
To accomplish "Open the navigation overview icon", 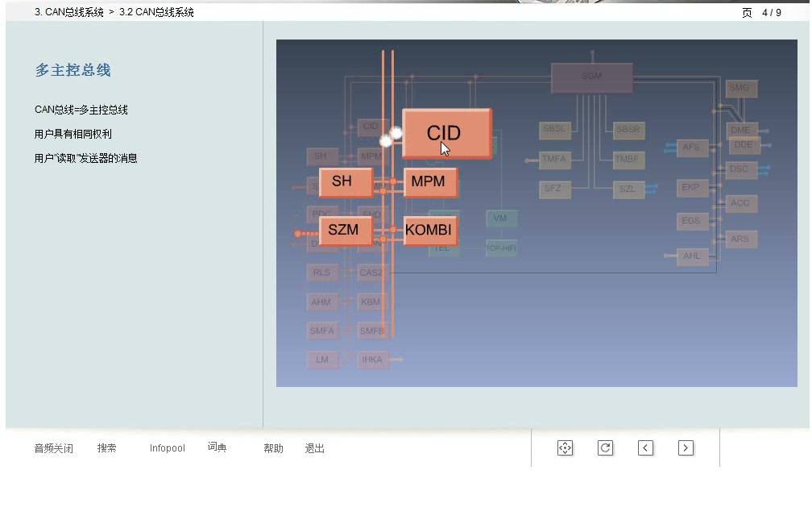I will 565,447.
